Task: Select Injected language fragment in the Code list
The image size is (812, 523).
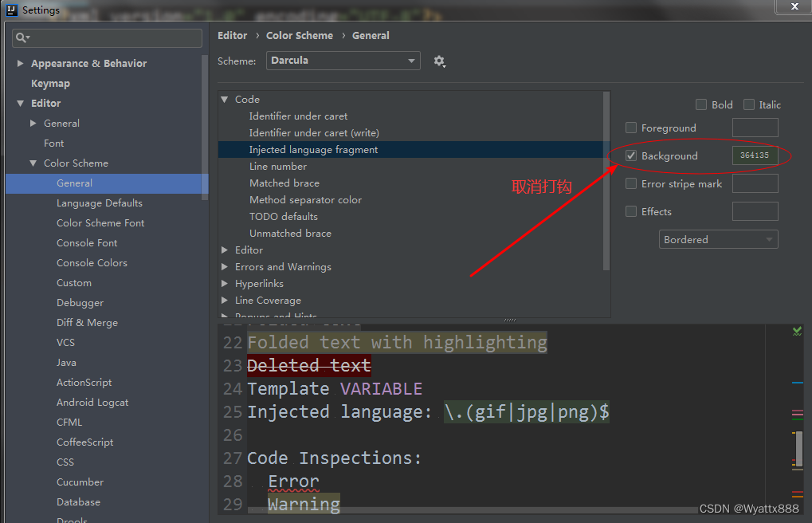Action: click(x=313, y=149)
